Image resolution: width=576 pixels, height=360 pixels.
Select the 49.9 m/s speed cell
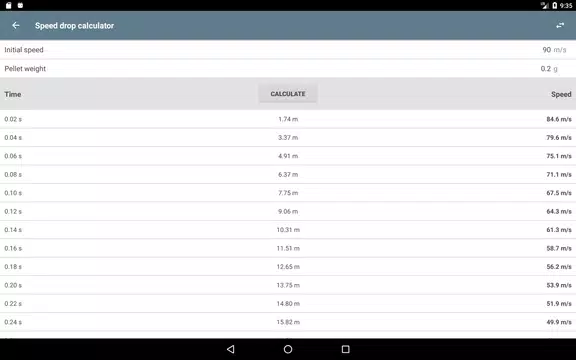click(559, 322)
